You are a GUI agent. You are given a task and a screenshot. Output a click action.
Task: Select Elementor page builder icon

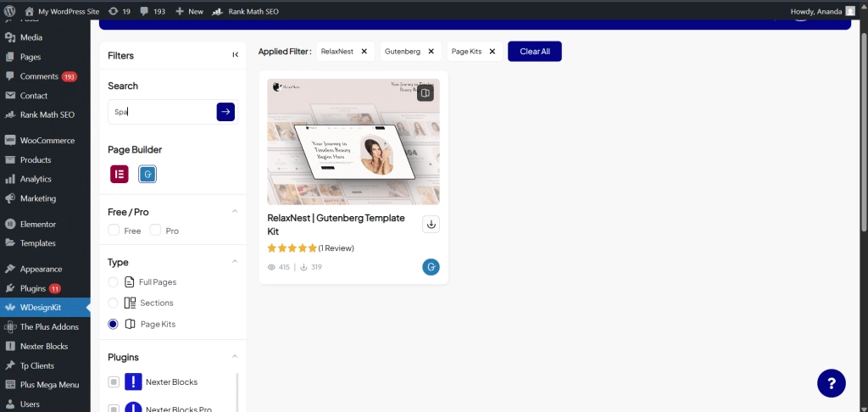(x=119, y=174)
